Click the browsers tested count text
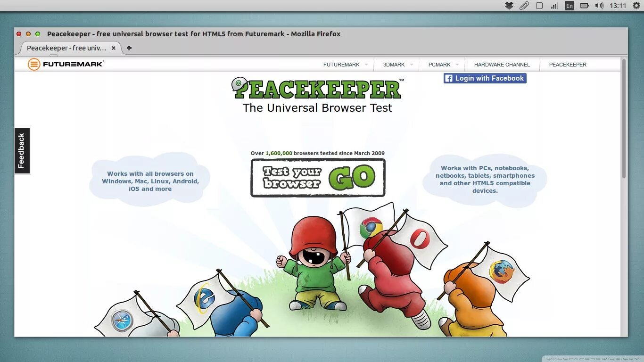 [x=318, y=153]
